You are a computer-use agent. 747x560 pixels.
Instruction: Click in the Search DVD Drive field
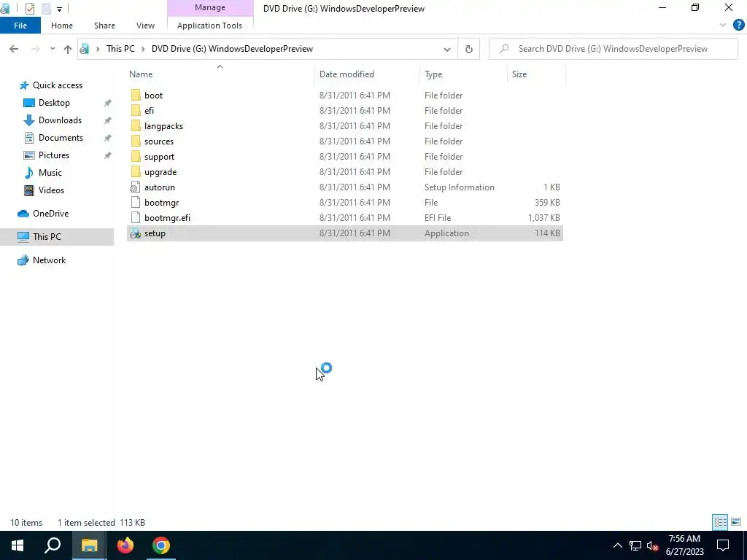tap(614, 49)
